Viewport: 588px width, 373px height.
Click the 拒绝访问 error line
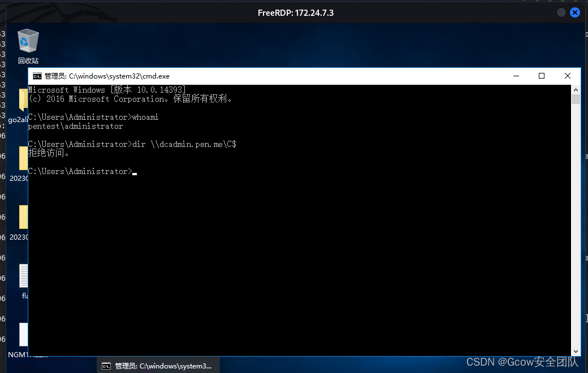coord(49,153)
